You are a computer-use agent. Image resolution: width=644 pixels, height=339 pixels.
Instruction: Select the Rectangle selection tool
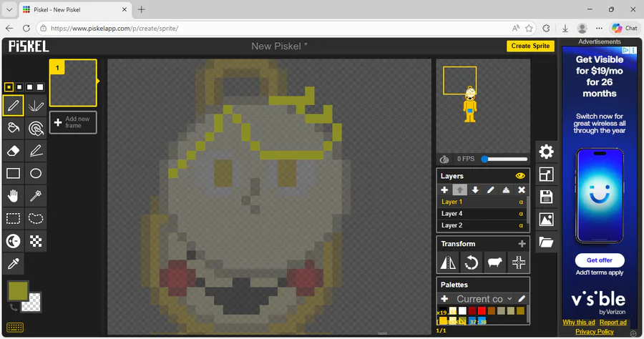pyautogui.click(x=13, y=218)
